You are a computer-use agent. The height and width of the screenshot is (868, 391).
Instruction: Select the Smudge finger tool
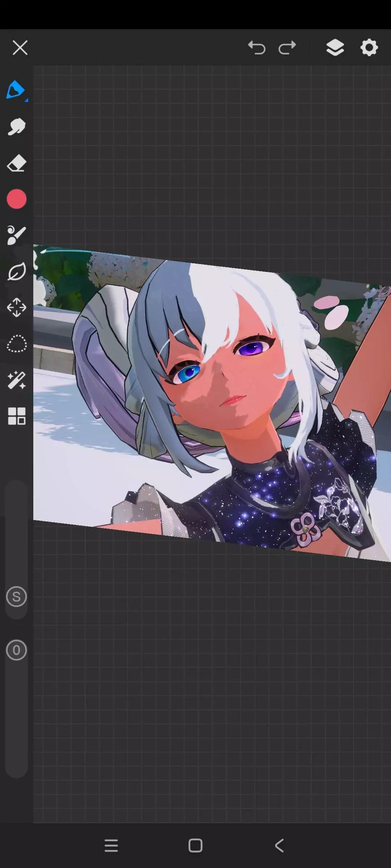click(x=16, y=127)
